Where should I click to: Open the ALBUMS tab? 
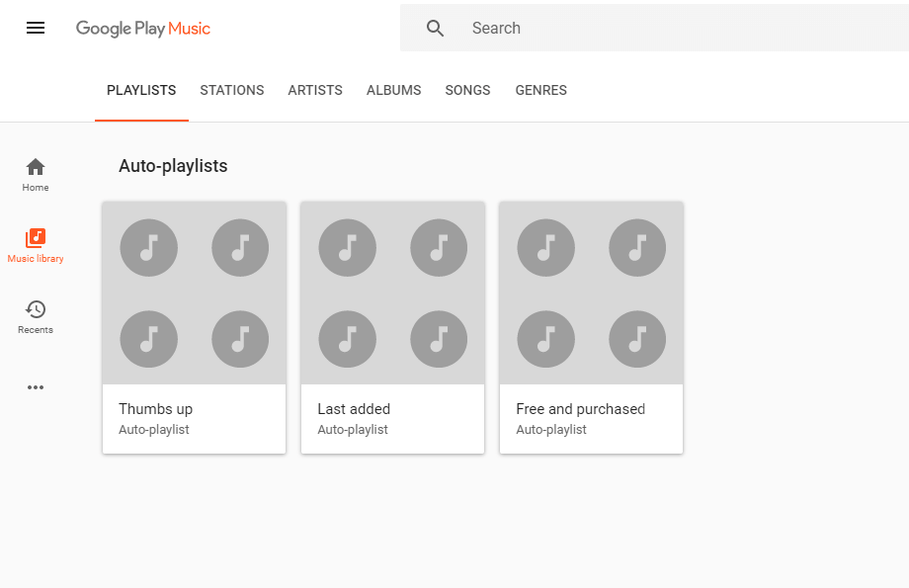pos(393,90)
